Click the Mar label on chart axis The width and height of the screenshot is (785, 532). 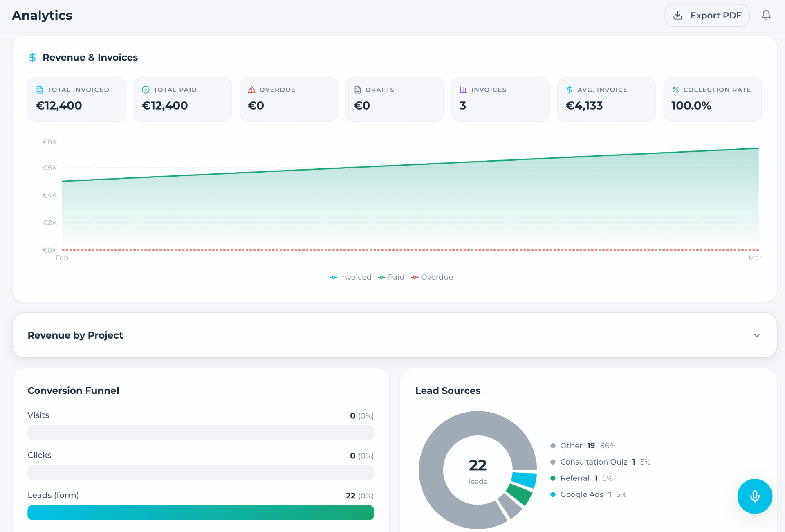755,258
